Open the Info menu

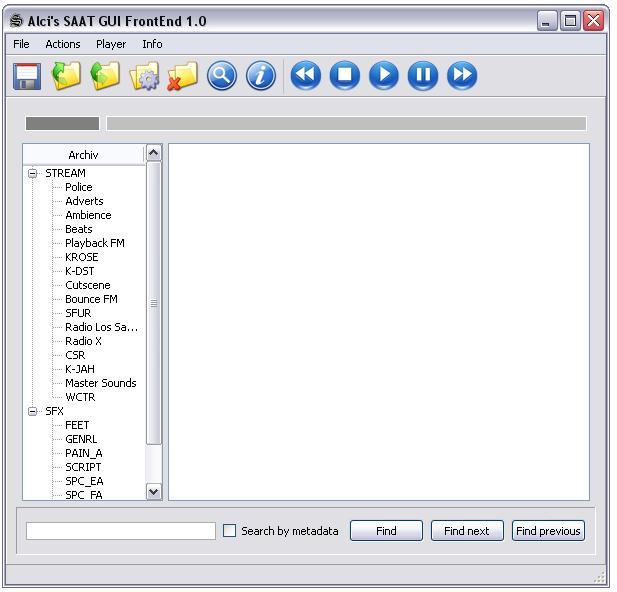(x=152, y=44)
